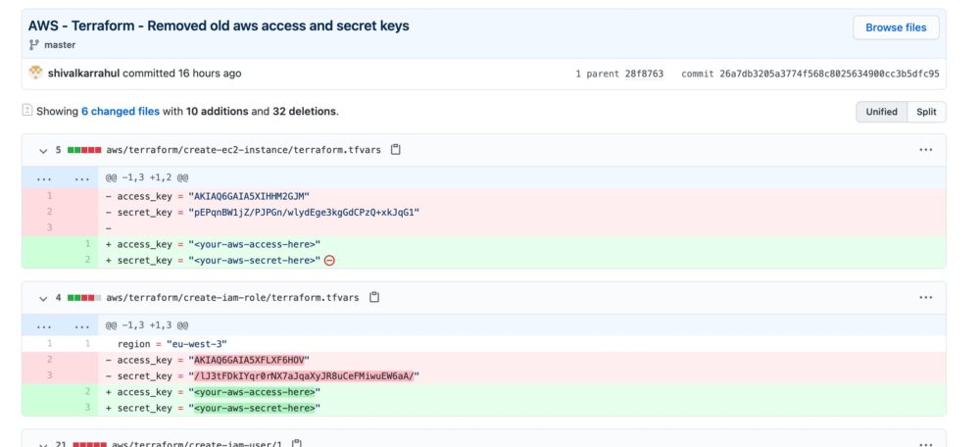
Task: Click commit hash 26a7db3205a3774f568c8025634900cc3b5dfc95
Action: 829,74
